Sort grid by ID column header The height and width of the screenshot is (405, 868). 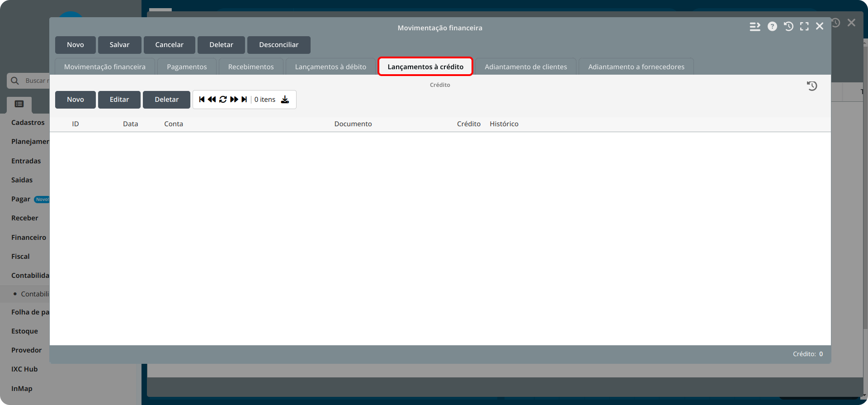tap(75, 124)
